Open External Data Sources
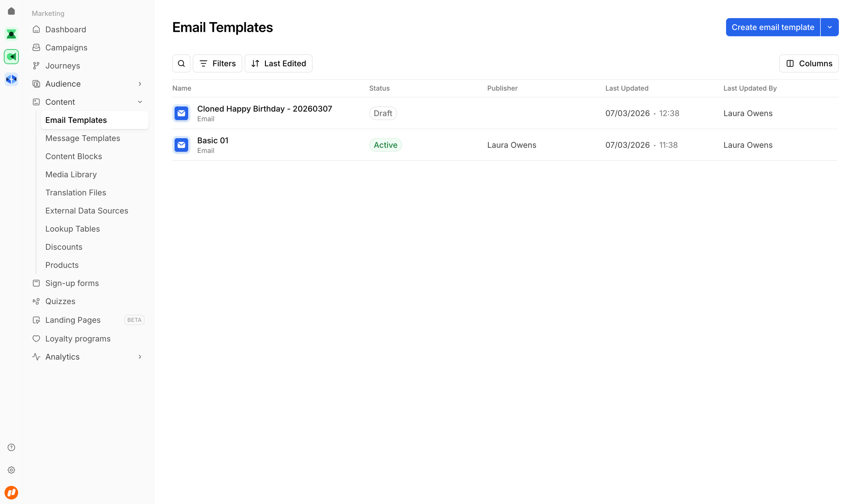The width and height of the screenshot is (857, 504). click(87, 211)
